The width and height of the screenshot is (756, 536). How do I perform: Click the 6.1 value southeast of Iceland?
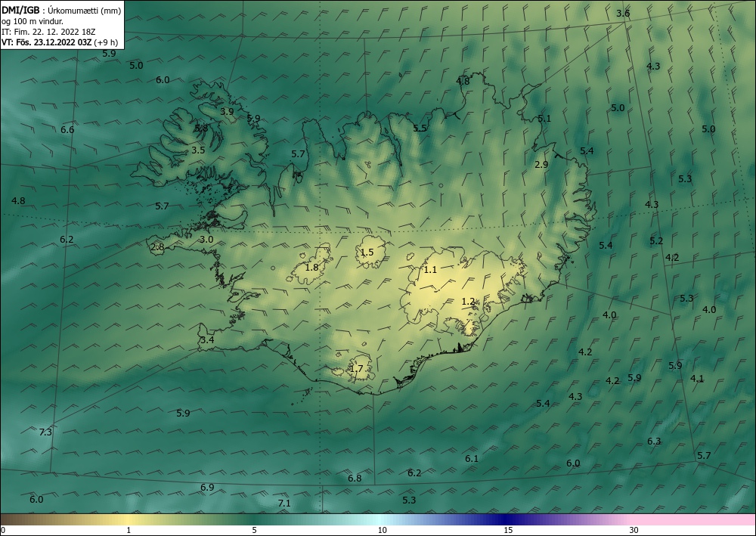[x=472, y=458]
